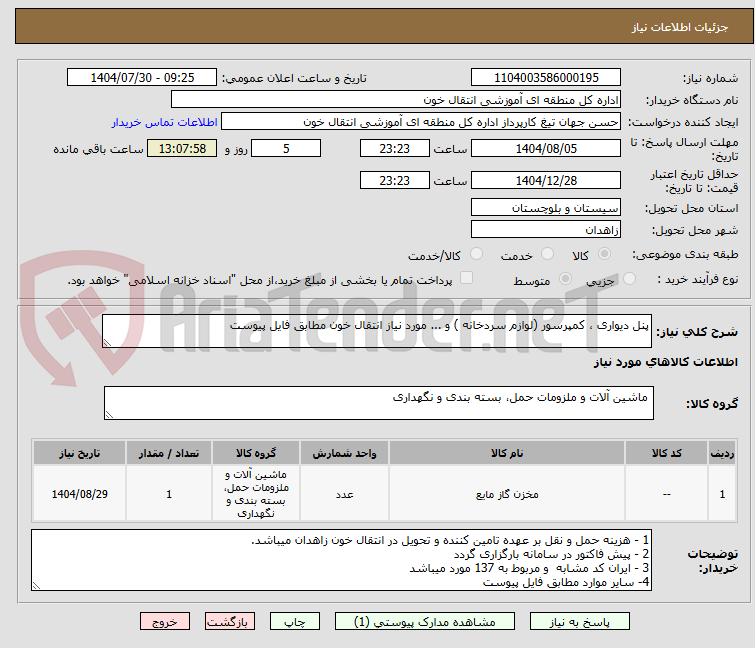Click buyer organization name field
Viewport: 755px width, 648px height.
[x=396, y=100]
